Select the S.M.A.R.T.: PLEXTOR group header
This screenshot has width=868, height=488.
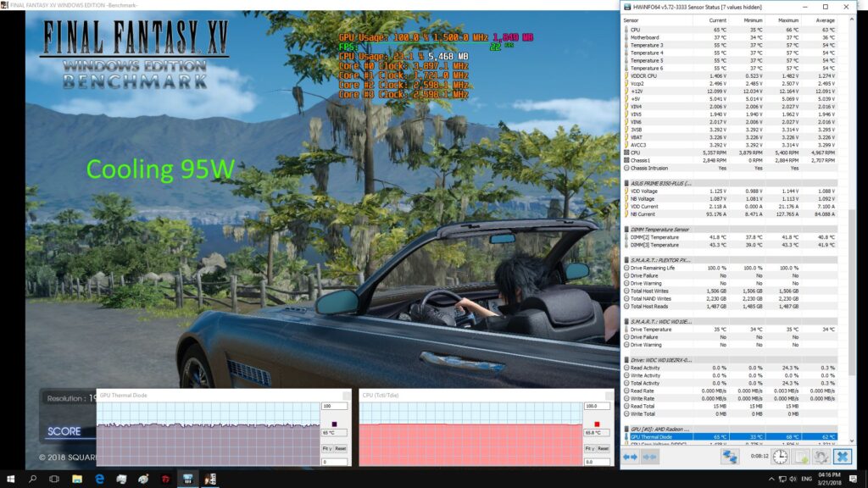(730, 260)
